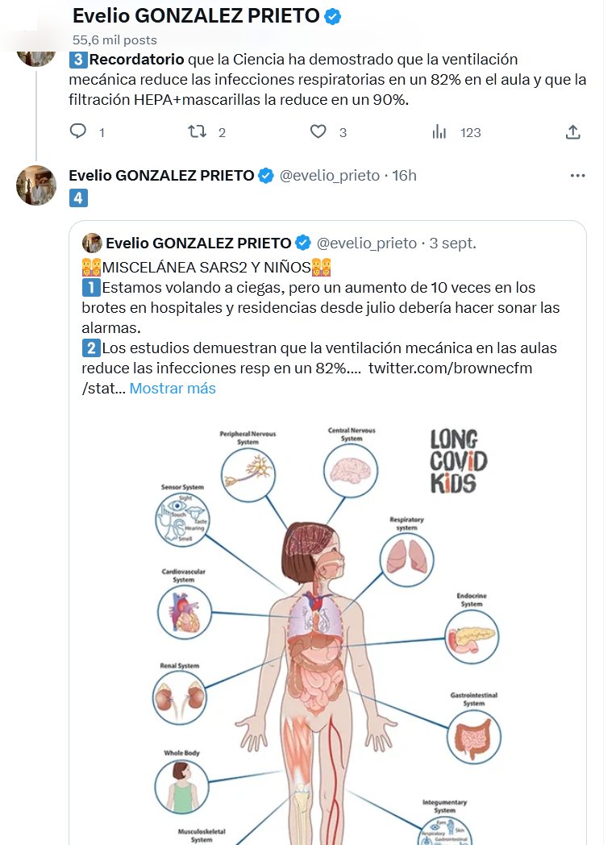Click verified badge beside the 16h post author
The image size is (616, 845).
(x=265, y=176)
